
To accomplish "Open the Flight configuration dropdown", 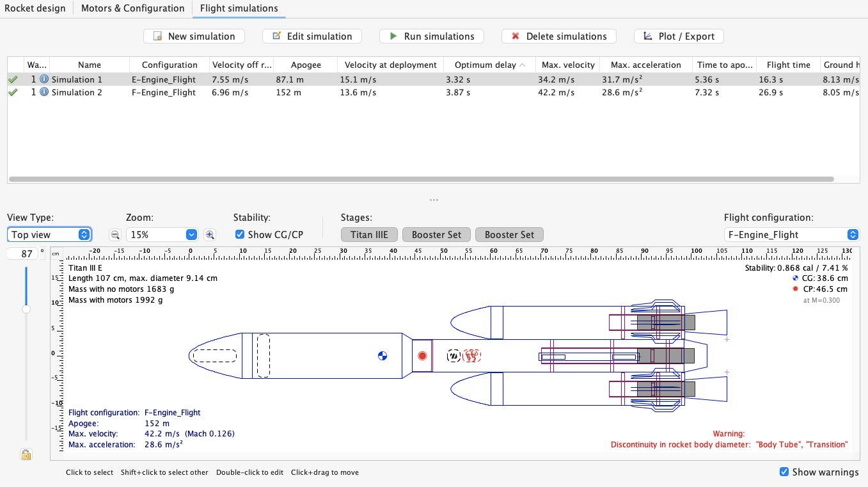I will [791, 235].
